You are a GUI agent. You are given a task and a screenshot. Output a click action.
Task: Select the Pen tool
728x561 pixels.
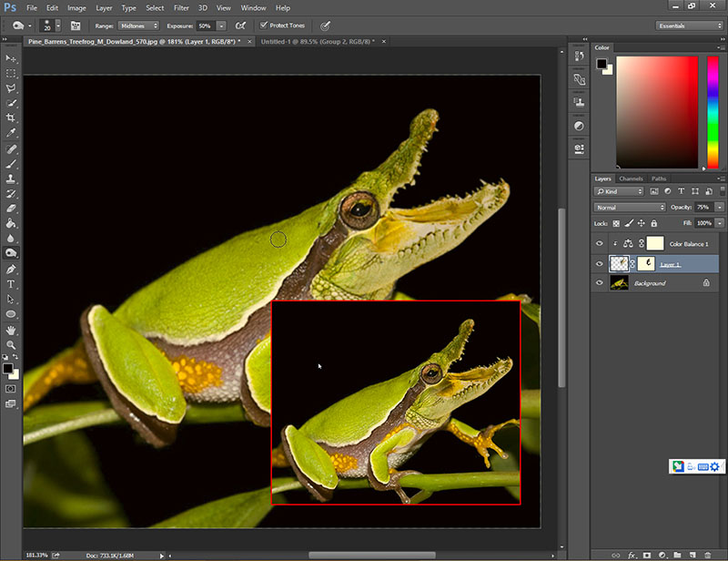[x=11, y=269]
